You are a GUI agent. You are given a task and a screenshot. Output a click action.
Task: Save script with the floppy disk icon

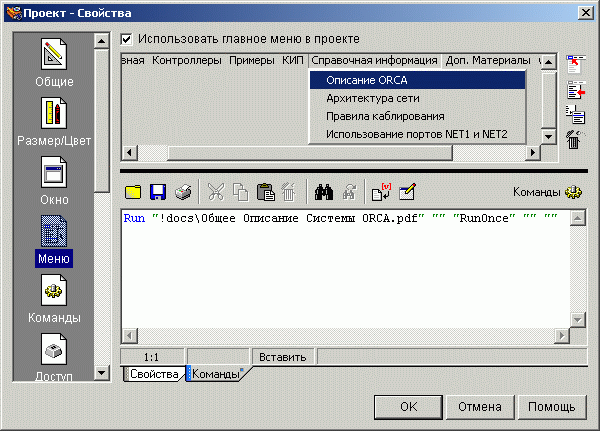coord(158,192)
